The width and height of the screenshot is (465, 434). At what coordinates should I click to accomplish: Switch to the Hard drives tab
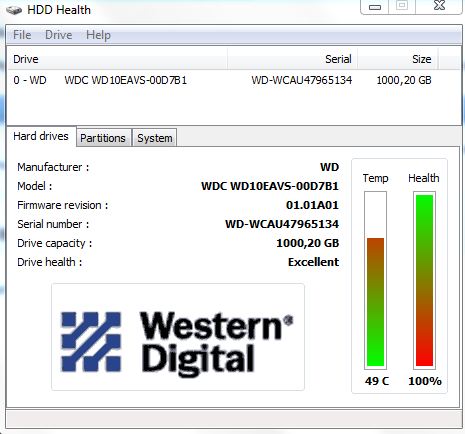[41, 136]
